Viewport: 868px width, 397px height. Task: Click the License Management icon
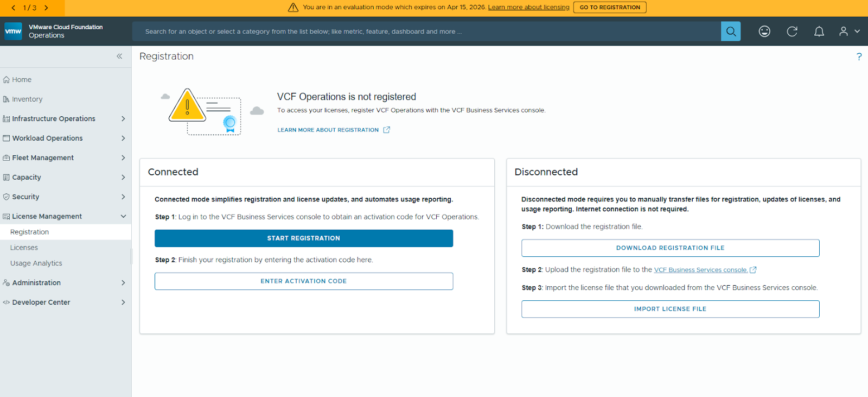pyautogui.click(x=7, y=217)
